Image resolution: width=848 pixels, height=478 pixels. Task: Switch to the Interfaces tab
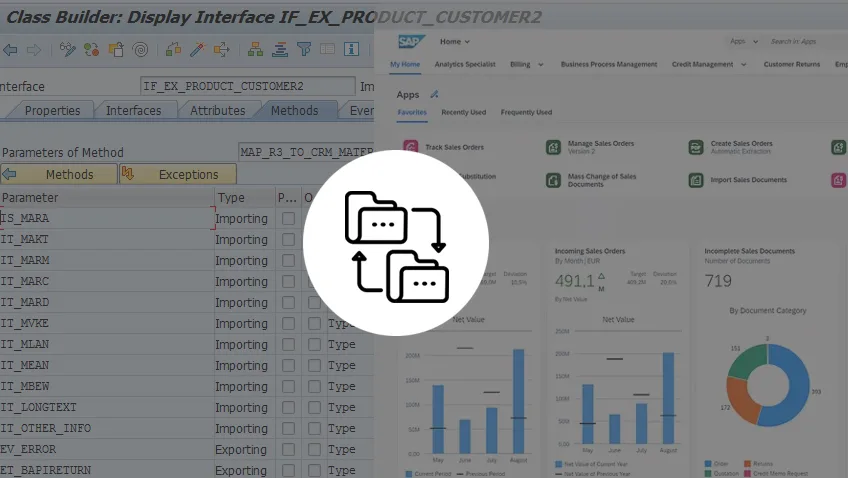tap(134, 110)
